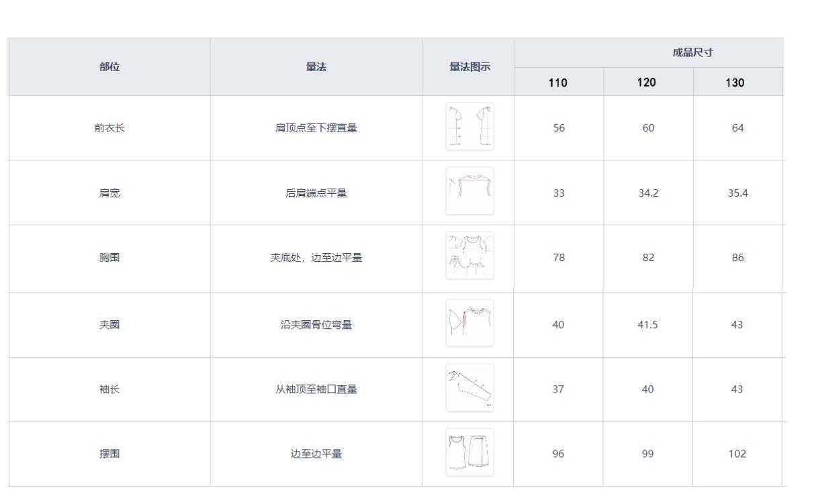Image resolution: width=814 pixels, height=504 pixels.
Task: Click the 肩顶点至下摆直量 method cell
Action: 316,128
